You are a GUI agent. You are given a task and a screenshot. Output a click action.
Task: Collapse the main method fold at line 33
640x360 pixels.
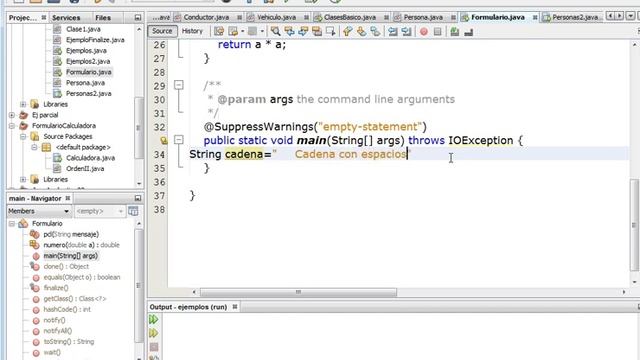tap(179, 140)
